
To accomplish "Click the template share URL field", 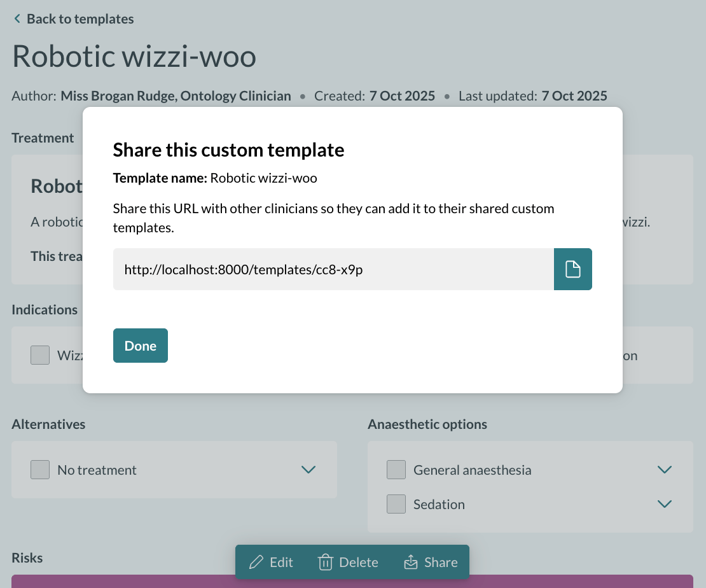I will tap(331, 269).
